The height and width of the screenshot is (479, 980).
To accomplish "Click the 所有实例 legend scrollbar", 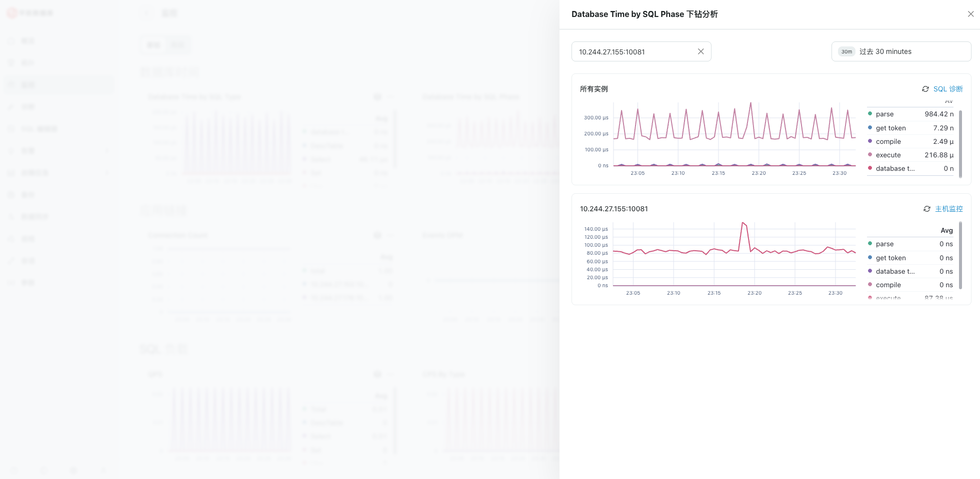I will (x=960, y=144).
